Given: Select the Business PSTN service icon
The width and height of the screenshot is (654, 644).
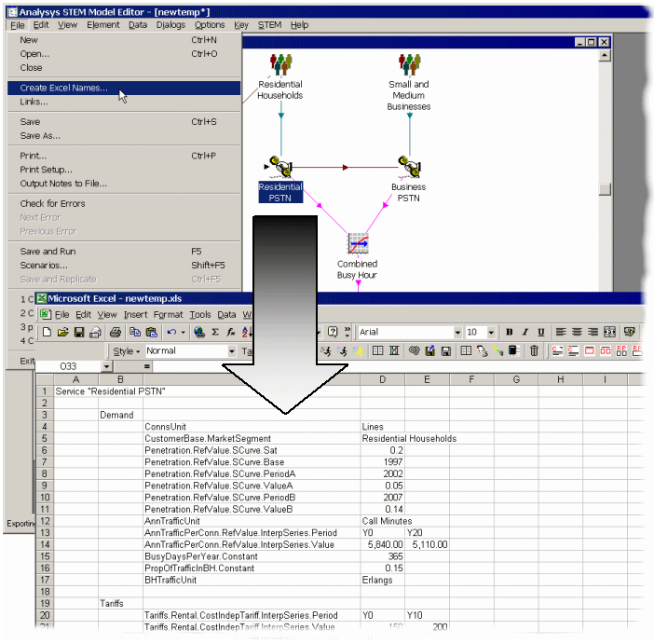Looking at the screenshot, I should point(409,167).
